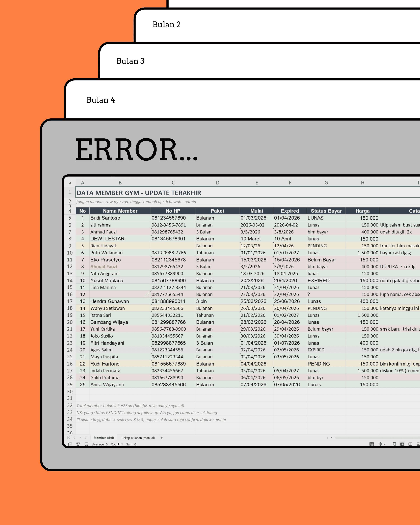The width and height of the screenshot is (420, 525).
Task: Select row 1 header
Action: pyautogui.click(x=70, y=192)
